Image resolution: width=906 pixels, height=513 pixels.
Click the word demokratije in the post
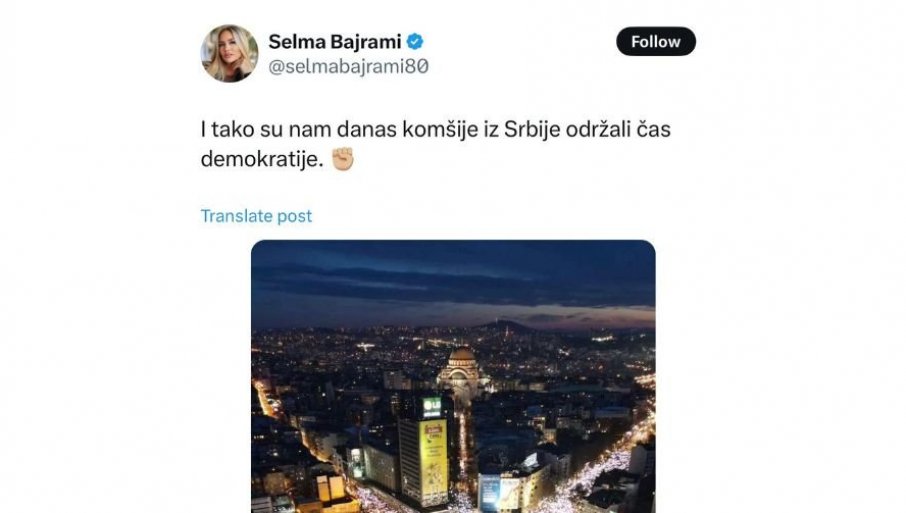coord(262,159)
